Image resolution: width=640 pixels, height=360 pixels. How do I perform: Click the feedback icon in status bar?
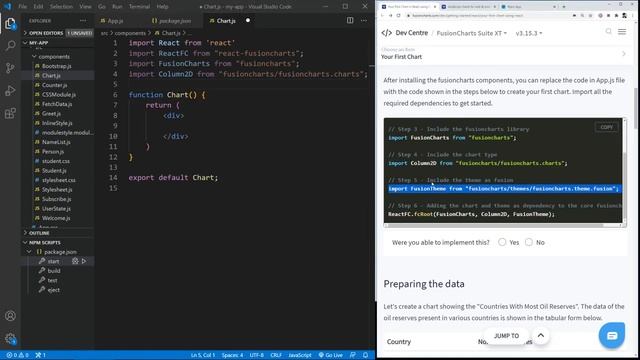pyautogui.click(x=353, y=355)
